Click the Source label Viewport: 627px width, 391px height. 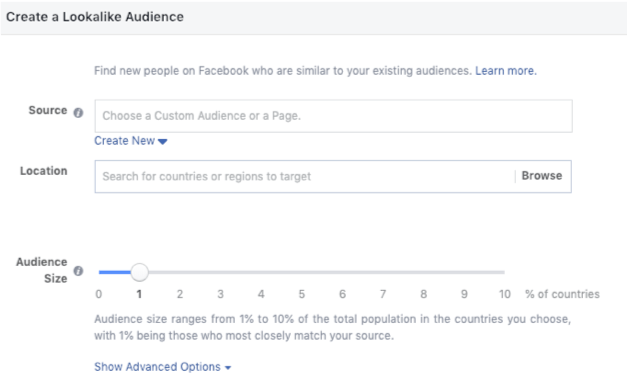coord(48,110)
